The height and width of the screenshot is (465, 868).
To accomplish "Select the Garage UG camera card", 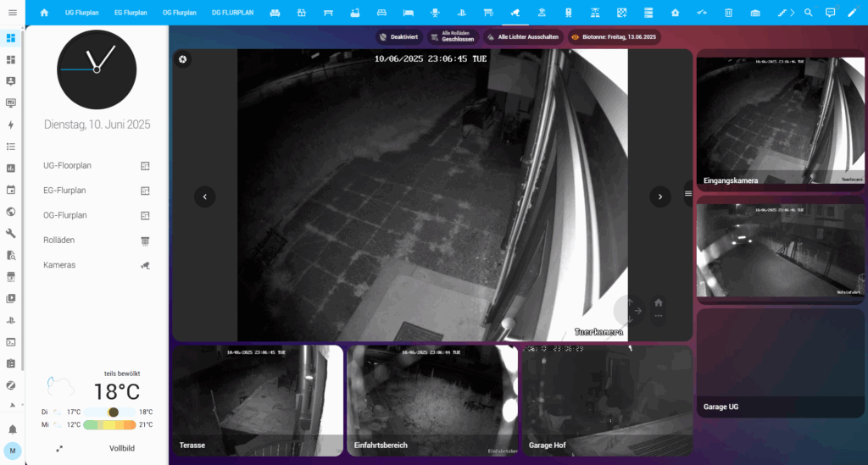I will point(780,363).
